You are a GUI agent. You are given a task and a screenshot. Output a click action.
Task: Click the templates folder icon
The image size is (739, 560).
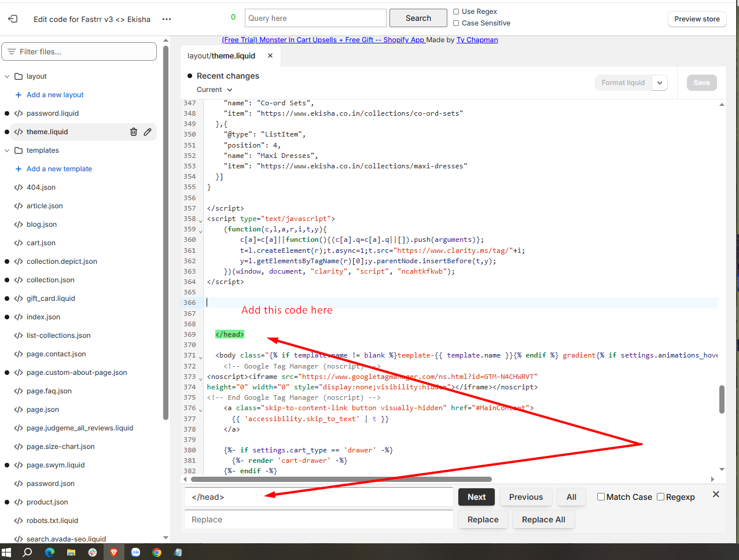pos(19,150)
